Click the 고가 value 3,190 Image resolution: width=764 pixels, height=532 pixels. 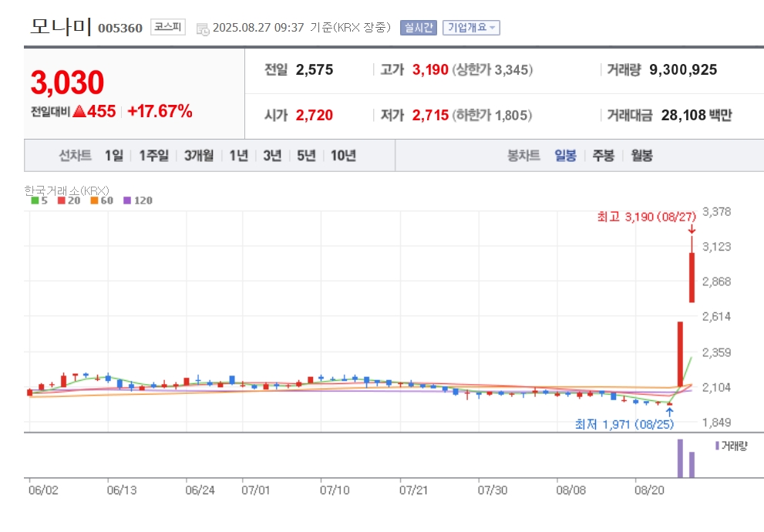[x=430, y=69]
